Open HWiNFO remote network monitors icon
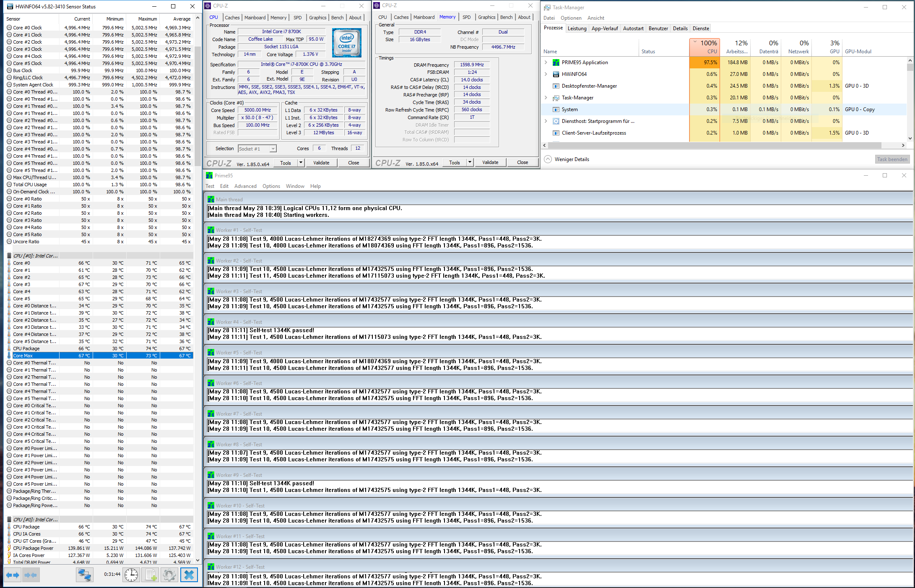Image resolution: width=915 pixels, height=588 pixels. [x=84, y=575]
